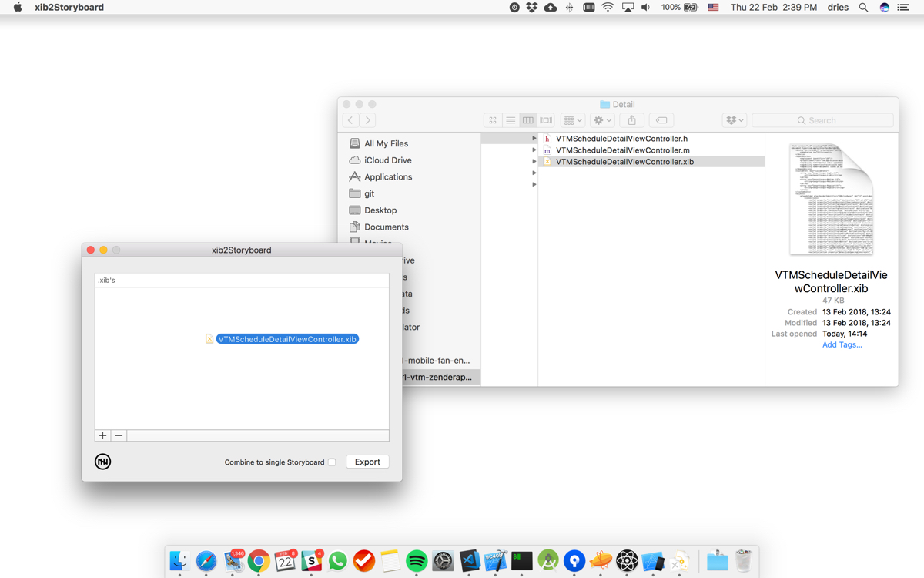The image size is (924, 578).
Task: Open the Dropbox dropdown in Finder toolbar
Action: pos(734,120)
